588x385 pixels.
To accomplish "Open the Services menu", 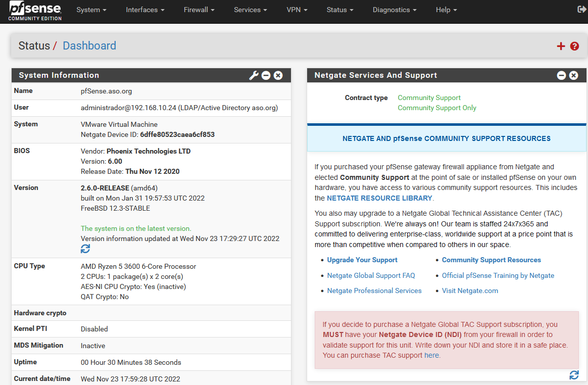I will pyautogui.click(x=251, y=10).
